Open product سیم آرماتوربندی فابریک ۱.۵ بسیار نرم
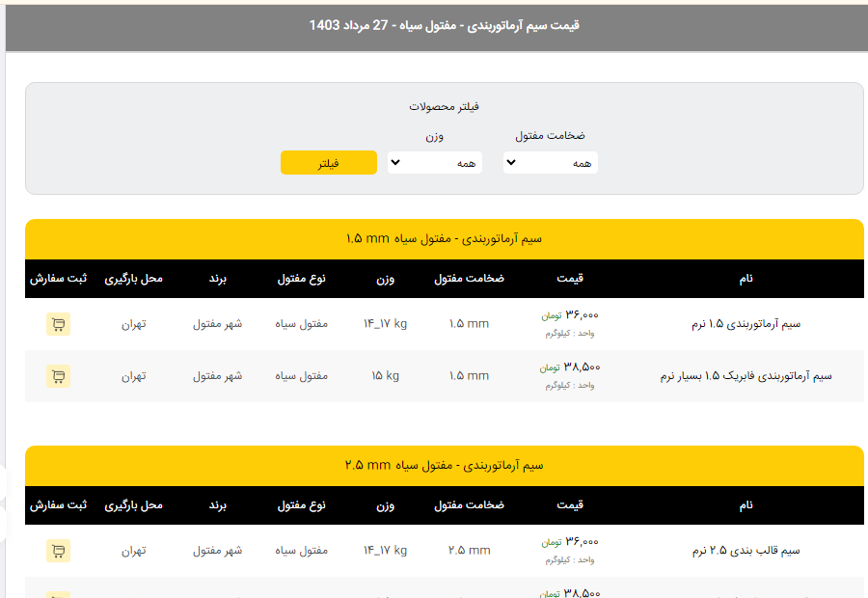The image size is (868, 598). pyautogui.click(x=746, y=376)
